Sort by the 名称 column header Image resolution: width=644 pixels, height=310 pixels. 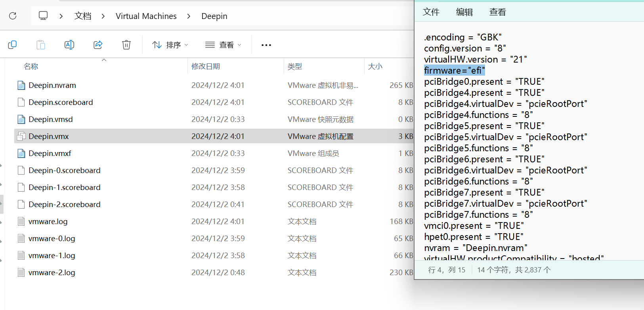point(31,66)
